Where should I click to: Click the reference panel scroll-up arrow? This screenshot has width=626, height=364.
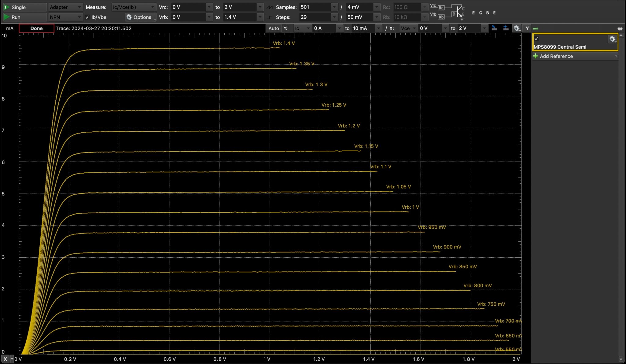tap(621, 35)
